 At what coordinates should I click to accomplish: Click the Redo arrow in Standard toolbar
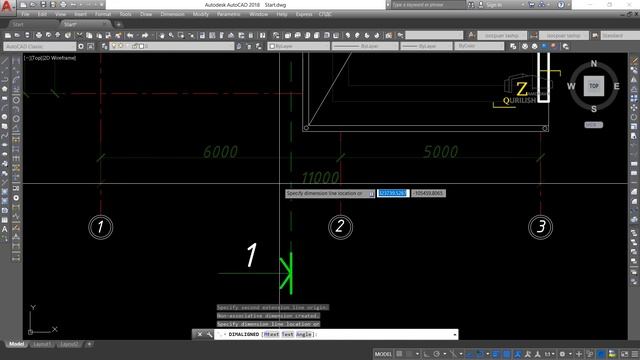point(145,36)
